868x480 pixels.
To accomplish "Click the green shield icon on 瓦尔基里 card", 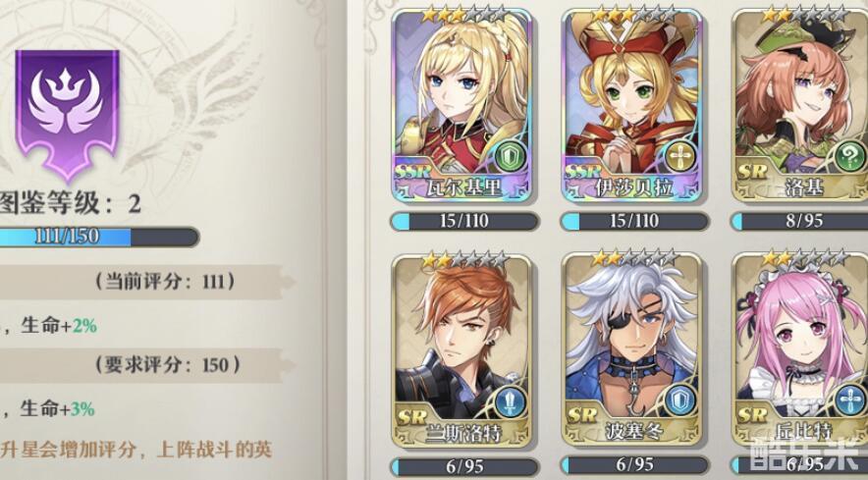I will 507,157.
